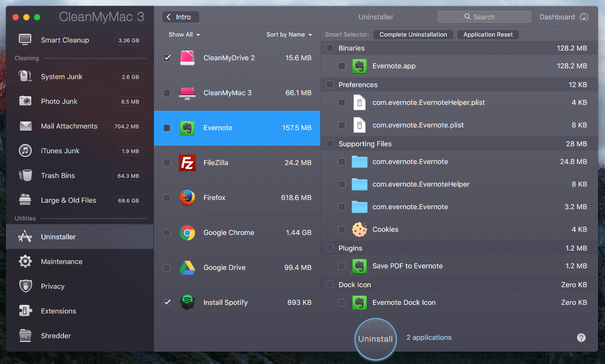Tick the Evernote.app checkbox
Image resolution: width=605 pixels, height=364 pixels.
click(x=342, y=66)
